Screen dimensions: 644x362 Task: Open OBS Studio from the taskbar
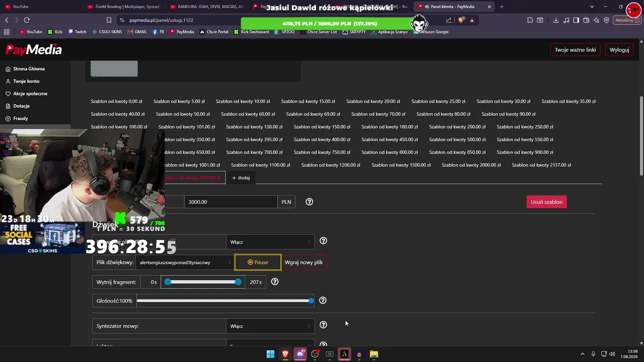(315, 354)
